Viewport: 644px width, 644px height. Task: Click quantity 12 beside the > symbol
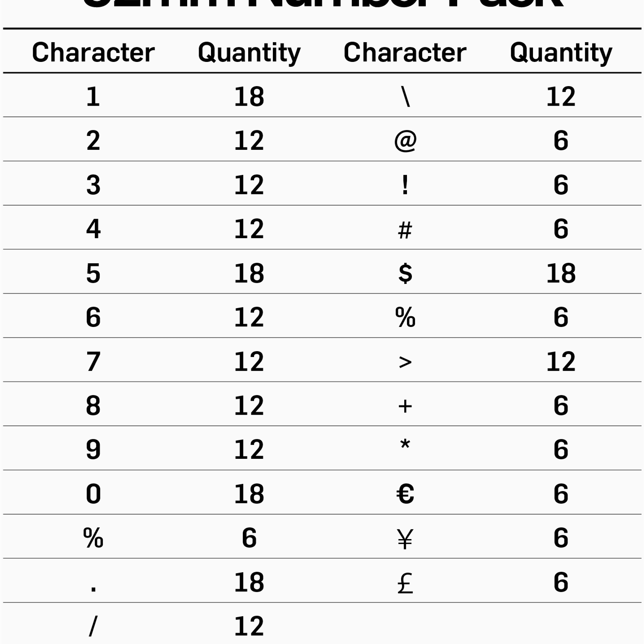tap(561, 362)
